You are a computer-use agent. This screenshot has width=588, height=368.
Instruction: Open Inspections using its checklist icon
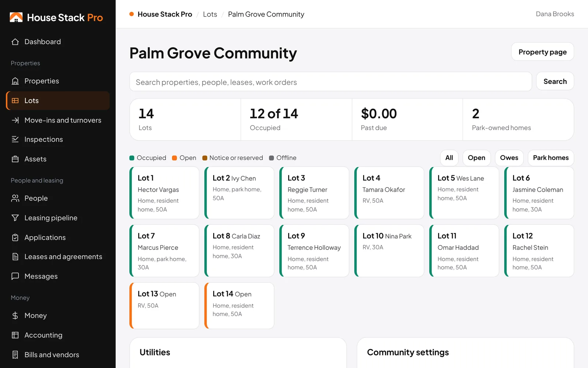(15, 139)
